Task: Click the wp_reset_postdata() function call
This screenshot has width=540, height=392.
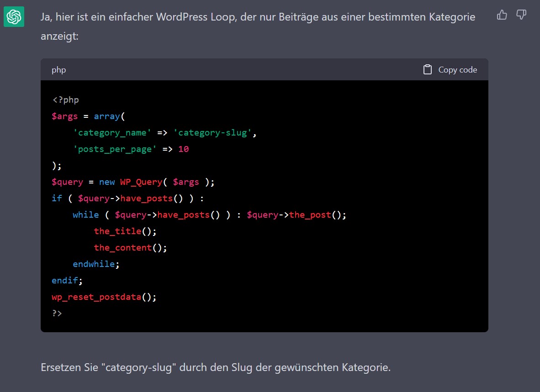Action: [x=104, y=297]
